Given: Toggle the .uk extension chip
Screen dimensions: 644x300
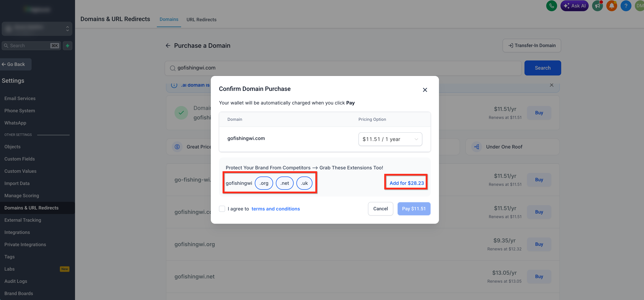Looking at the screenshot, I should [304, 183].
